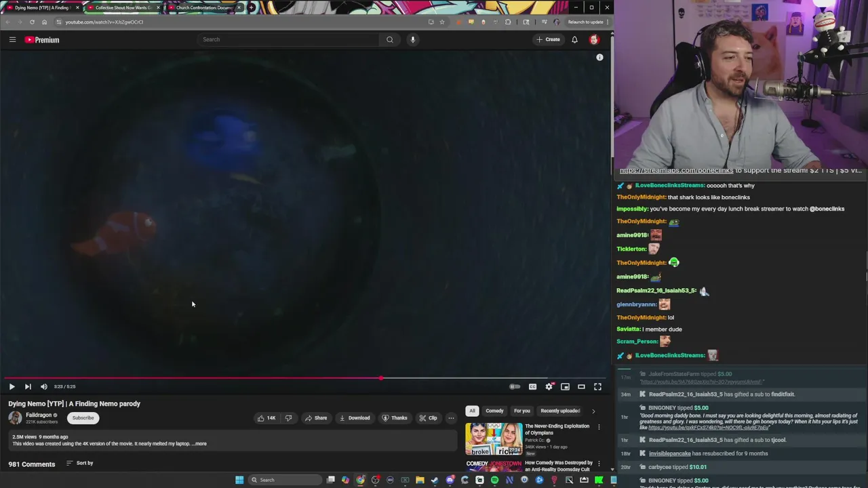The height and width of the screenshot is (488, 868).
Task: Open options for Comedy Doomsday Cult video
Action: [x=599, y=464]
